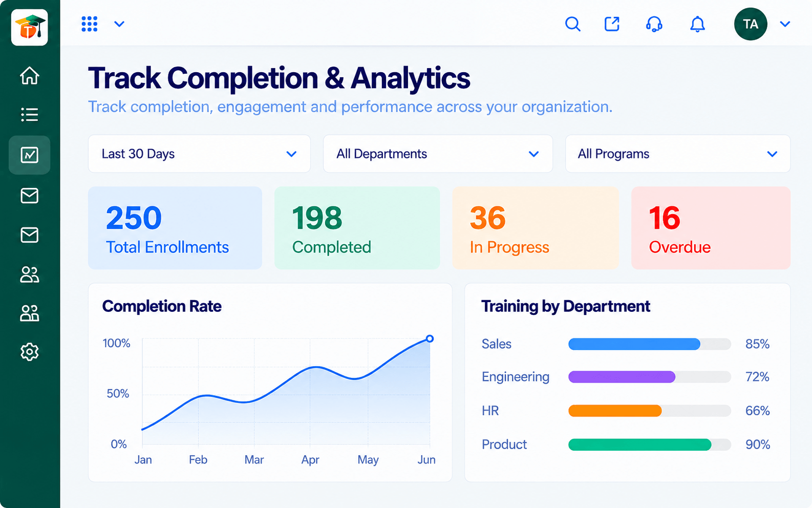Open notifications bell
The height and width of the screenshot is (508, 812).
click(x=697, y=24)
